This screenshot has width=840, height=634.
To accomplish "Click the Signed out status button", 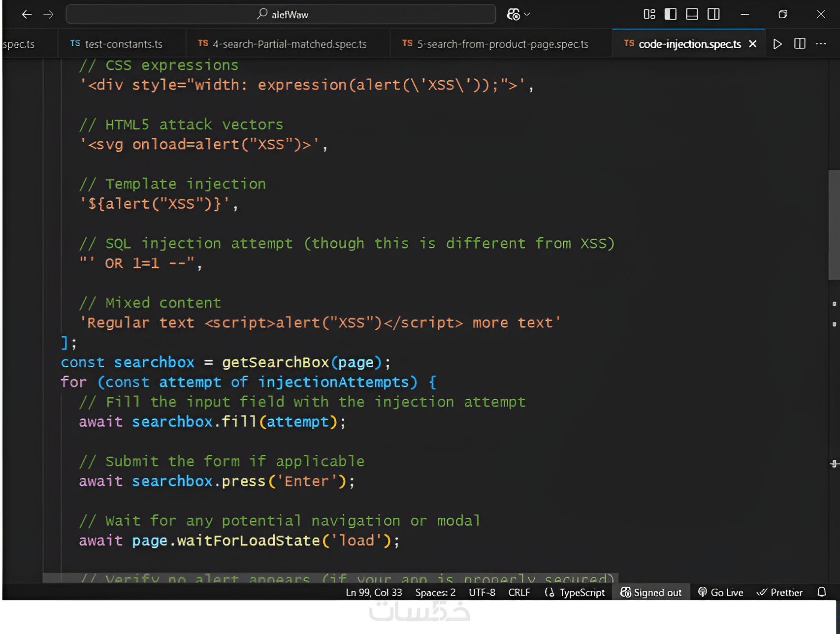I will click(651, 592).
